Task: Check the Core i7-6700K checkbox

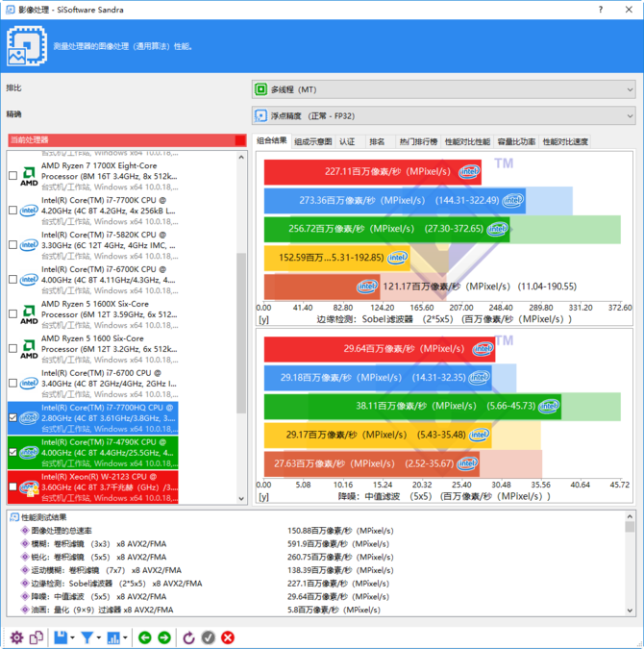Action: pyautogui.click(x=12, y=280)
